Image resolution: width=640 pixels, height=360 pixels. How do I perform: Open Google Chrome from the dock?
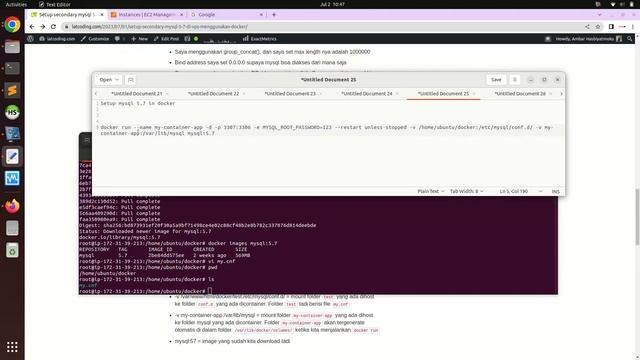click(x=12, y=25)
